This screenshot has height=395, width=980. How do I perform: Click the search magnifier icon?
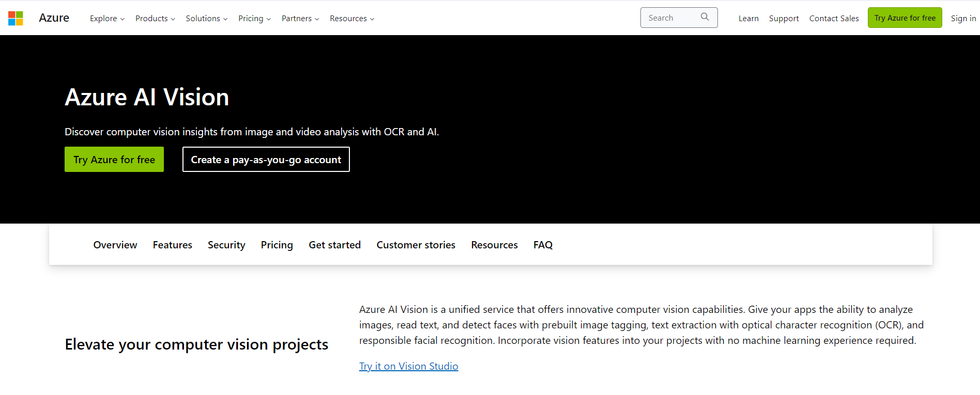705,17
